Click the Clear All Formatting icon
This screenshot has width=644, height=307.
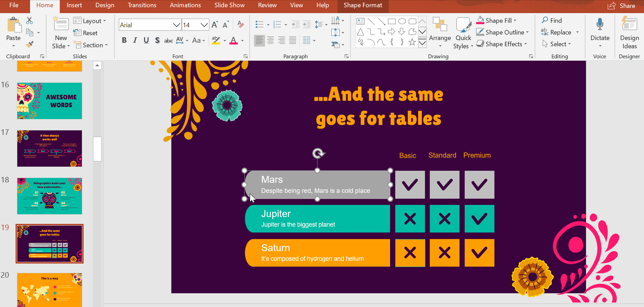[x=240, y=24]
